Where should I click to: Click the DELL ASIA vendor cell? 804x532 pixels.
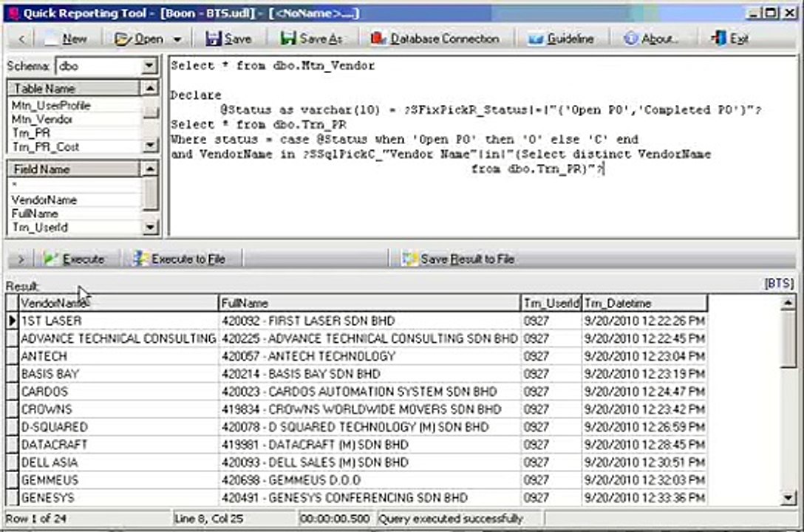click(x=118, y=463)
